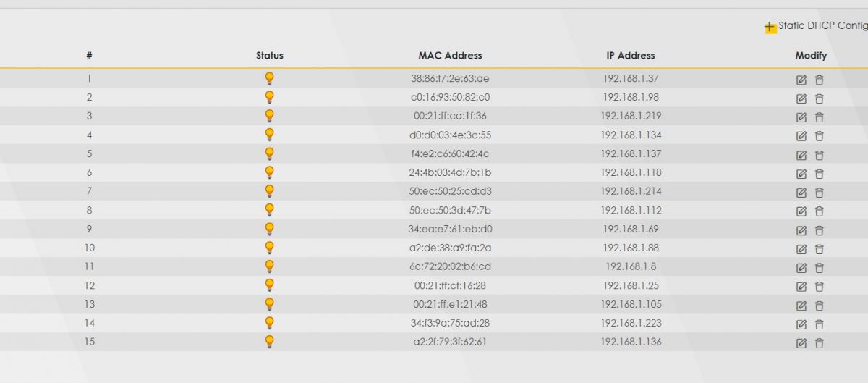Screen dimensions: 868x383
Task: Delete entry for 192.168.1.98
Action: point(820,98)
